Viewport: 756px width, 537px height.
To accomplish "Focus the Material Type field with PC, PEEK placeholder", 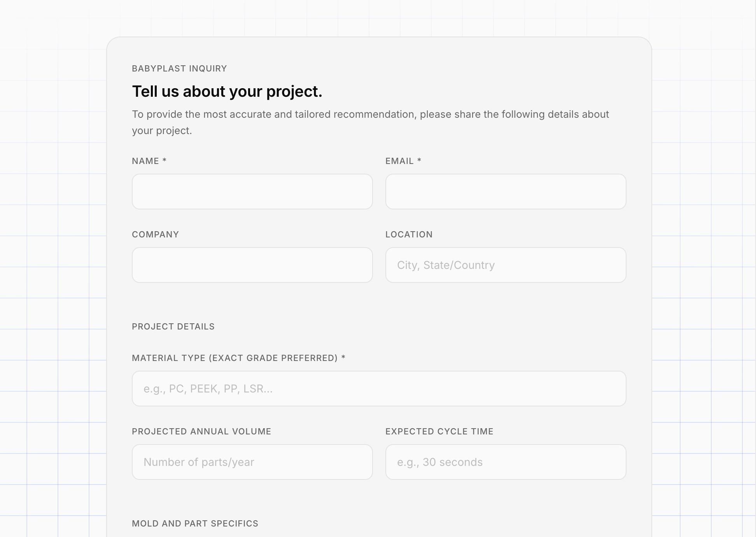I will (379, 389).
